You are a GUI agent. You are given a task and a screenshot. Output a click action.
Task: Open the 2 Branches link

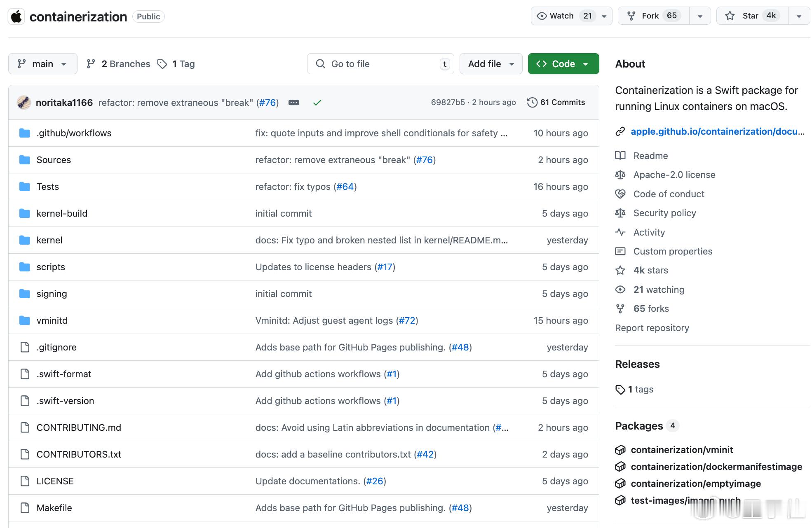tap(119, 64)
